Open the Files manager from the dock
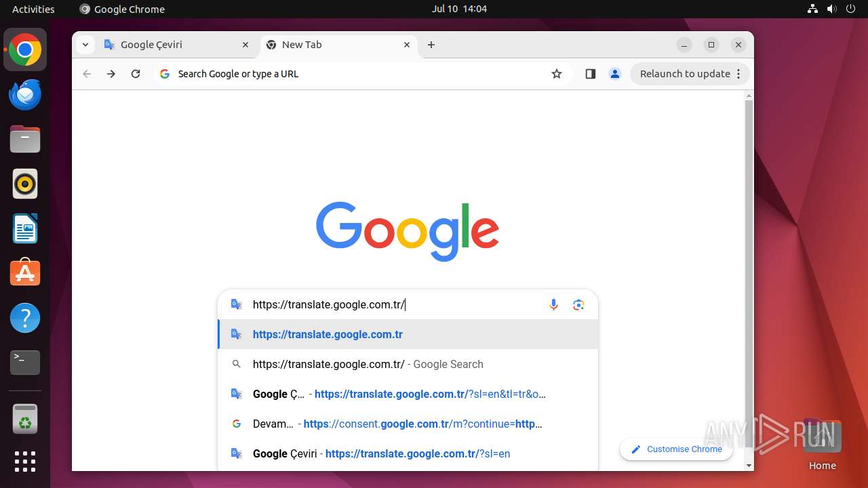The width and height of the screenshot is (868, 488). pos(25,140)
